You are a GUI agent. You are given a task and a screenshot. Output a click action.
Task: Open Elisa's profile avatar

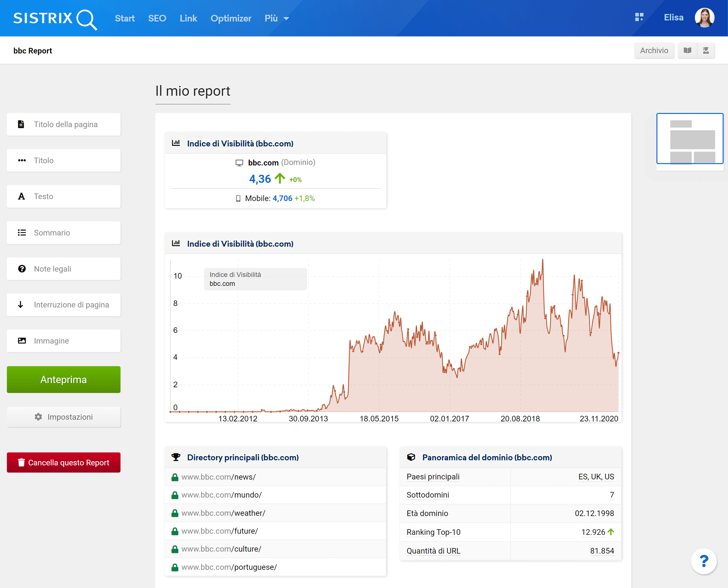(705, 18)
